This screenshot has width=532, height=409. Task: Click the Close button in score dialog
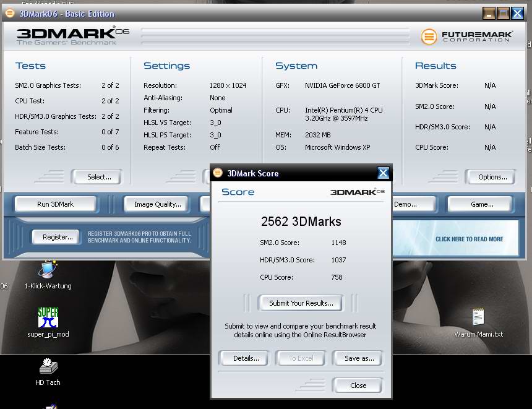click(x=358, y=385)
